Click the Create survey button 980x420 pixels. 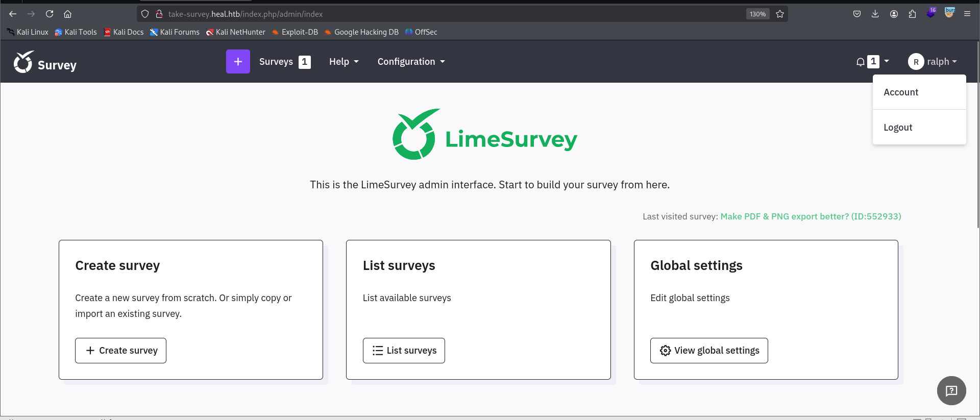(120, 351)
